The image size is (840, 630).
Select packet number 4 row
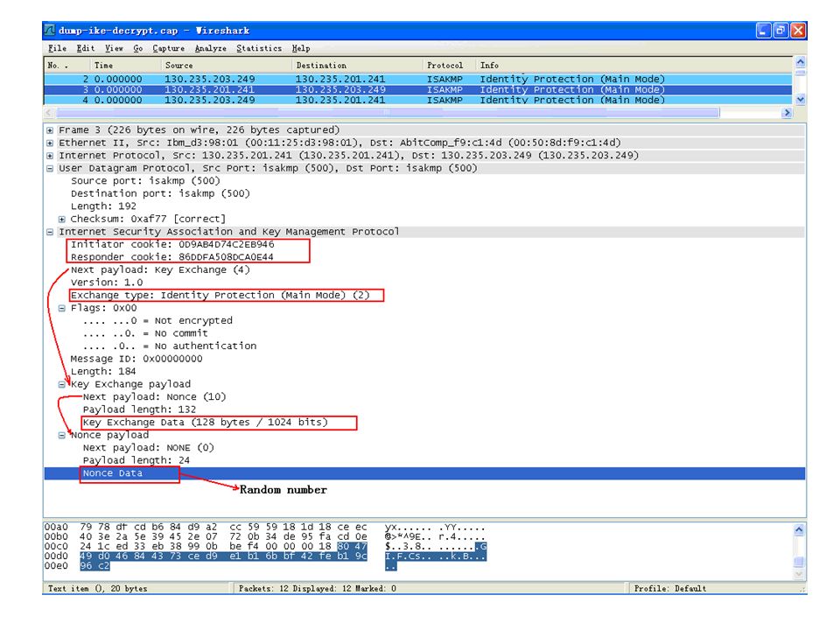tap(418, 100)
